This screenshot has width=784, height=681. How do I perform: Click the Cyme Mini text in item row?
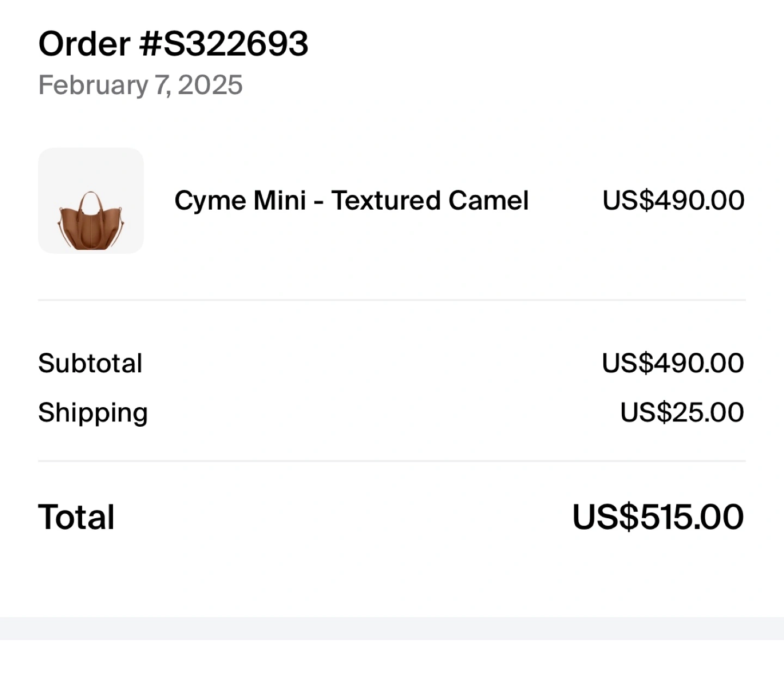coord(240,201)
